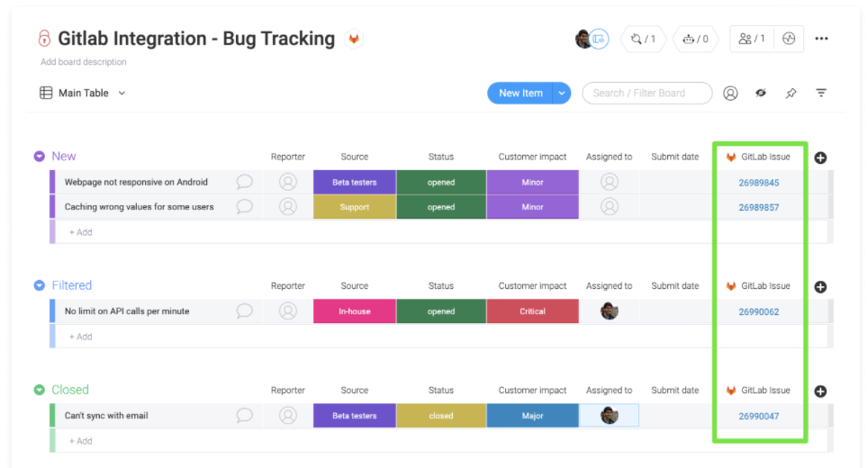868x468 pixels.
Task: Collapse the New group
Action: [x=40, y=157]
